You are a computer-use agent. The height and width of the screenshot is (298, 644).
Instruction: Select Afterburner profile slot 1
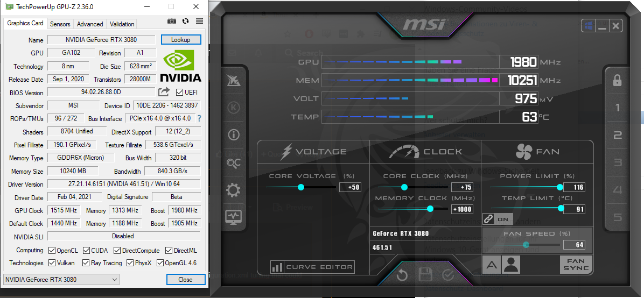click(x=617, y=108)
